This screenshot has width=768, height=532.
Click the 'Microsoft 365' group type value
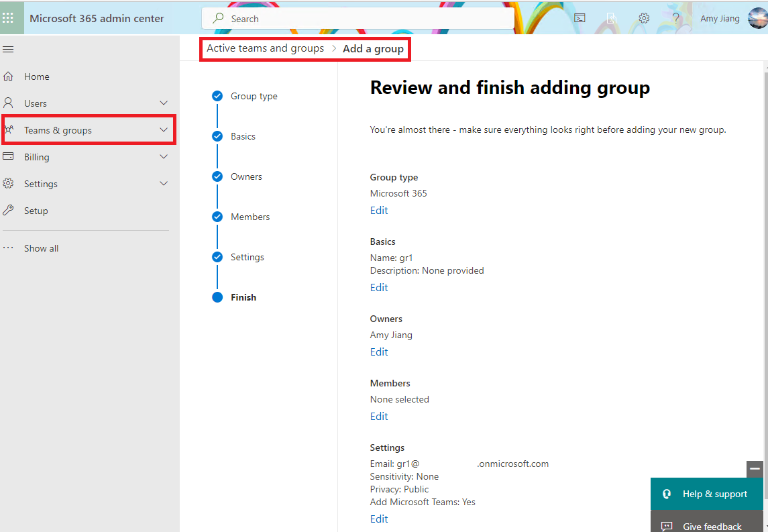tap(398, 193)
